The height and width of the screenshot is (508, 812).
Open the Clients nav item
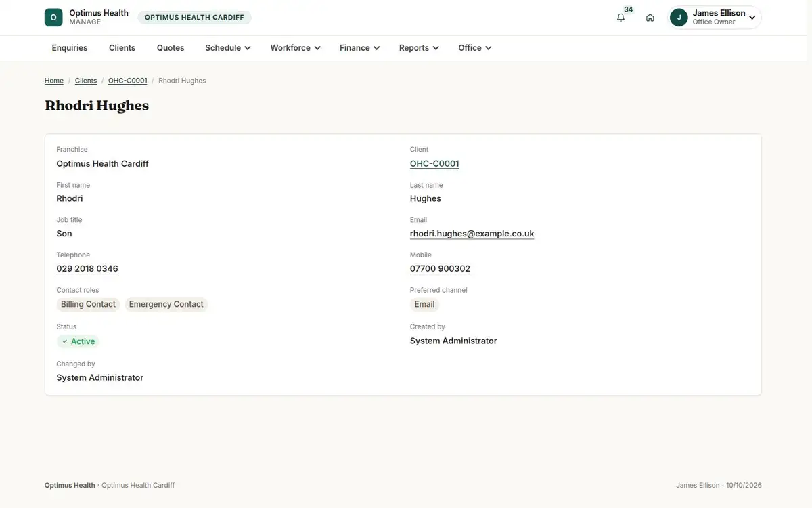[x=122, y=48]
